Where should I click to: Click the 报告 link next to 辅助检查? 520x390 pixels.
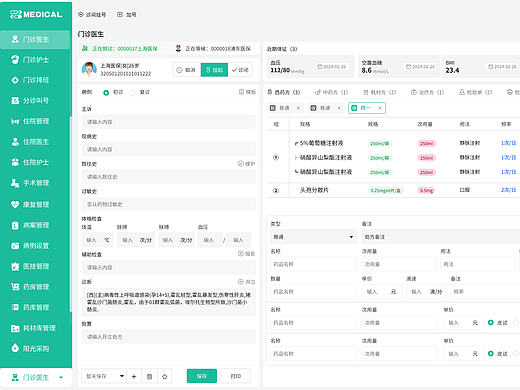pos(247,254)
